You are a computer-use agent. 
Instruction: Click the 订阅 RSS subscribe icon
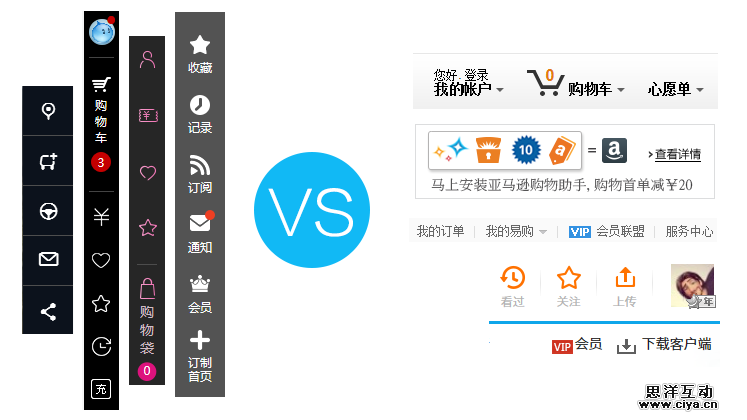coord(200,174)
